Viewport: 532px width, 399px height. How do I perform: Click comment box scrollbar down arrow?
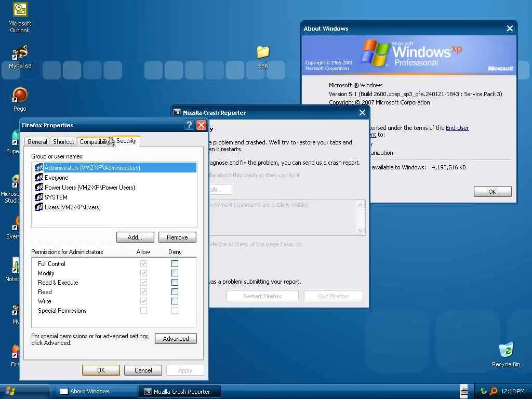tap(360, 230)
